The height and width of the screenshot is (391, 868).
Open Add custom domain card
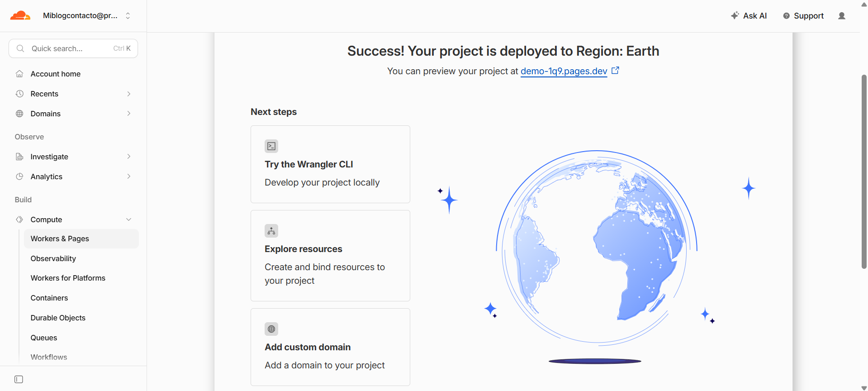[x=330, y=347]
